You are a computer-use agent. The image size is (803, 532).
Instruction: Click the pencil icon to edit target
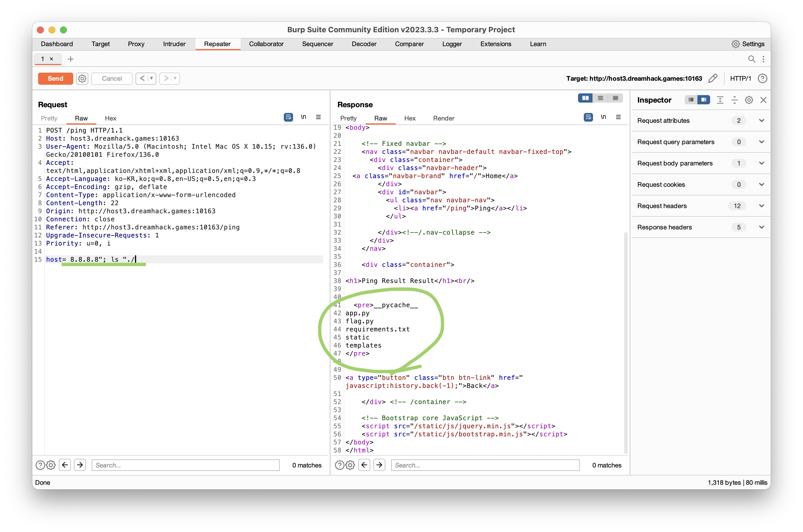click(713, 79)
